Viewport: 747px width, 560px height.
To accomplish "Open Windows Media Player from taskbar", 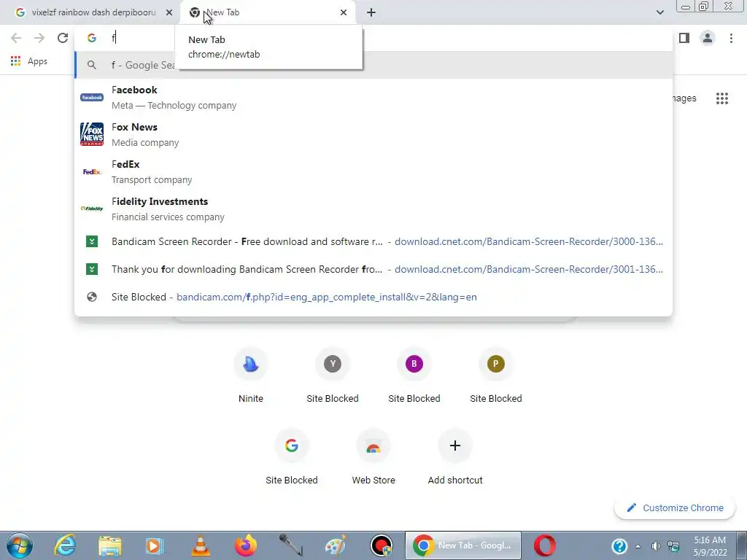I will (x=155, y=545).
